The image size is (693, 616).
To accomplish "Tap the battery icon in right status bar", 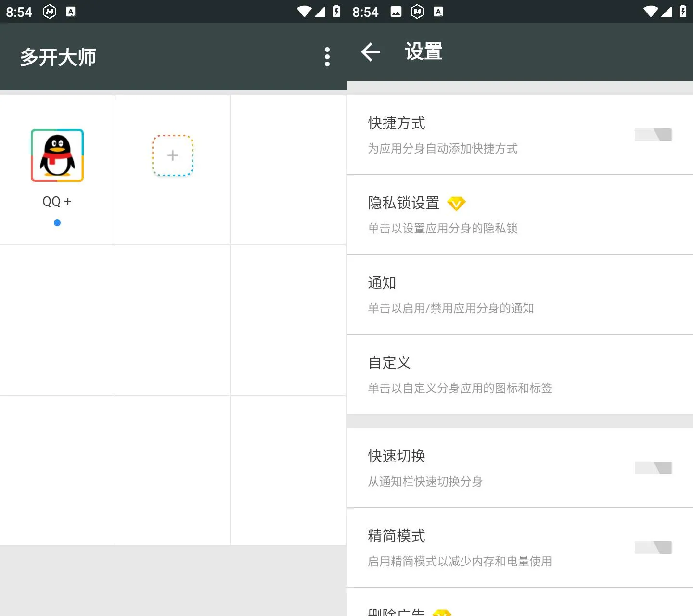I will (682, 12).
